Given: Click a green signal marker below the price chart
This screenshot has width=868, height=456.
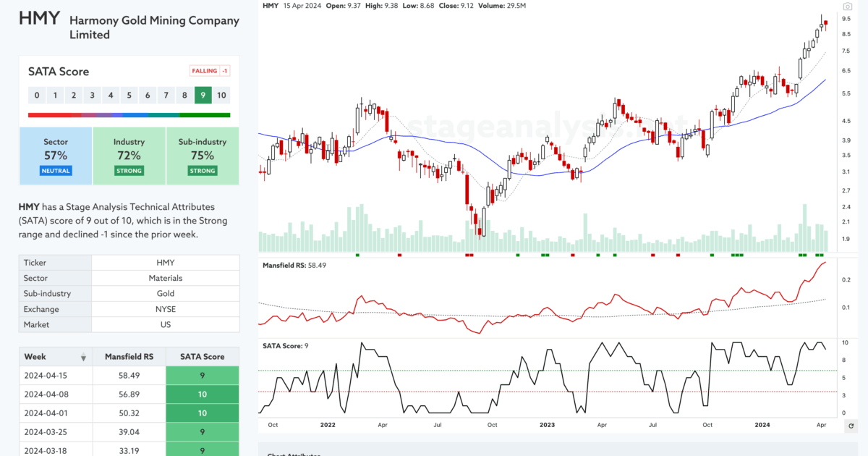Looking at the screenshot, I should 358,255.
